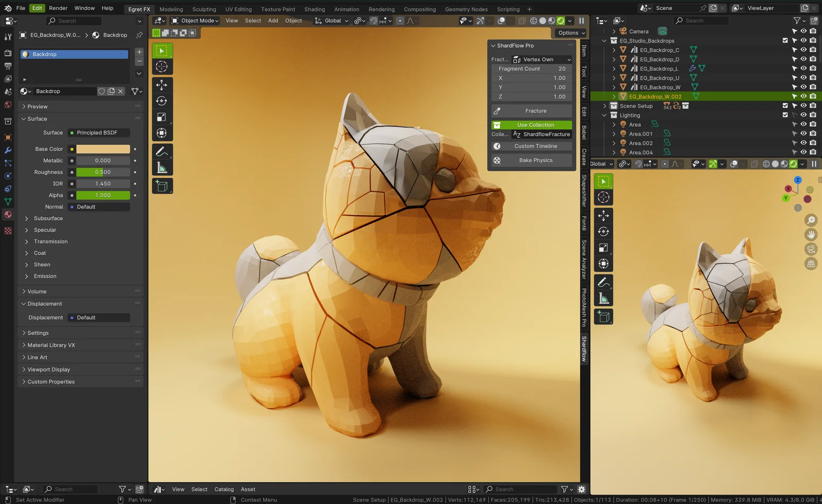Viewport: 822px width, 504px height.
Task: Select the Annotate tool
Action: (x=162, y=151)
